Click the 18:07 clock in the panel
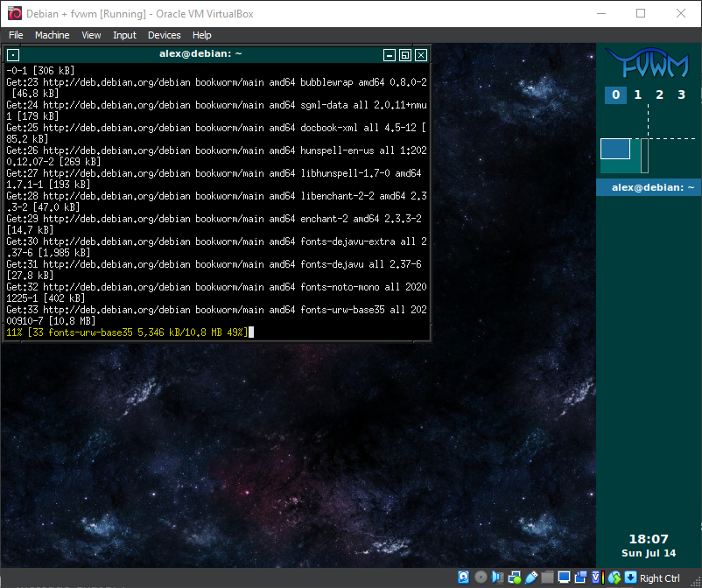 [648, 539]
